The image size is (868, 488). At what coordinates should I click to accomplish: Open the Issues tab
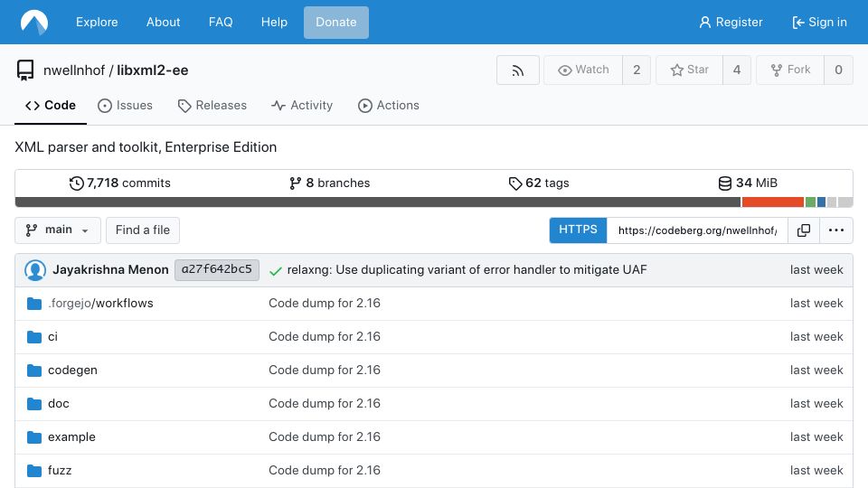pos(125,105)
